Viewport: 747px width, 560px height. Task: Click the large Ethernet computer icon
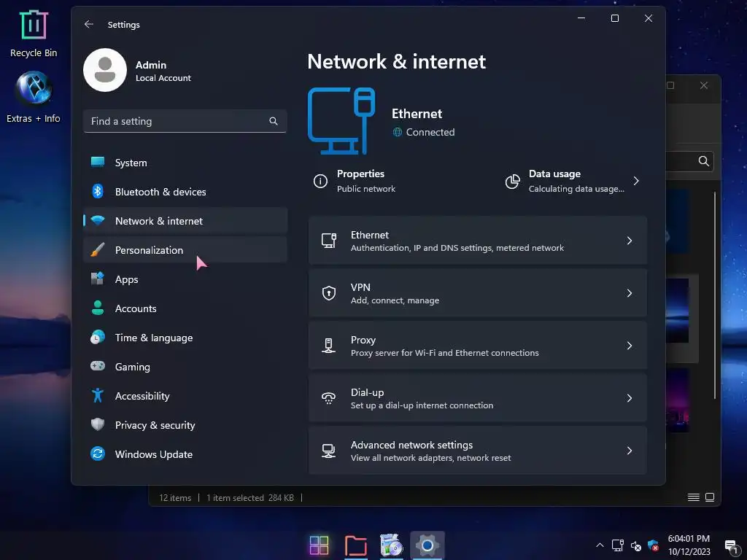coord(341,121)
